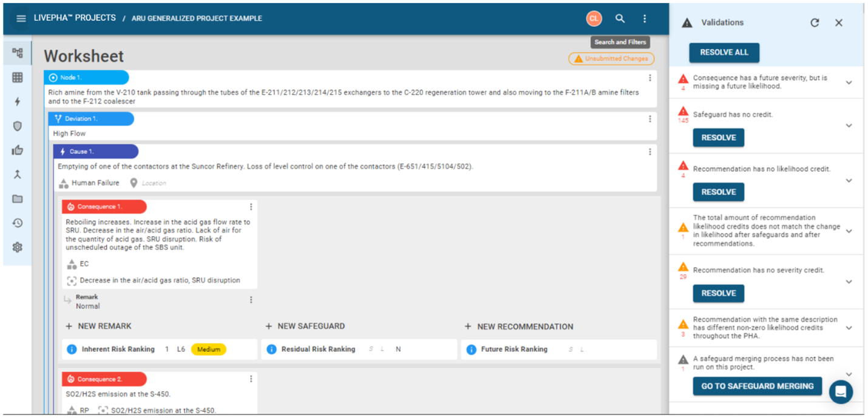Image resolution: width=868 pixels, height=418 pixels.
Task: Resolve Safeguard has no credit issue
Action: (x=718, y=138)
